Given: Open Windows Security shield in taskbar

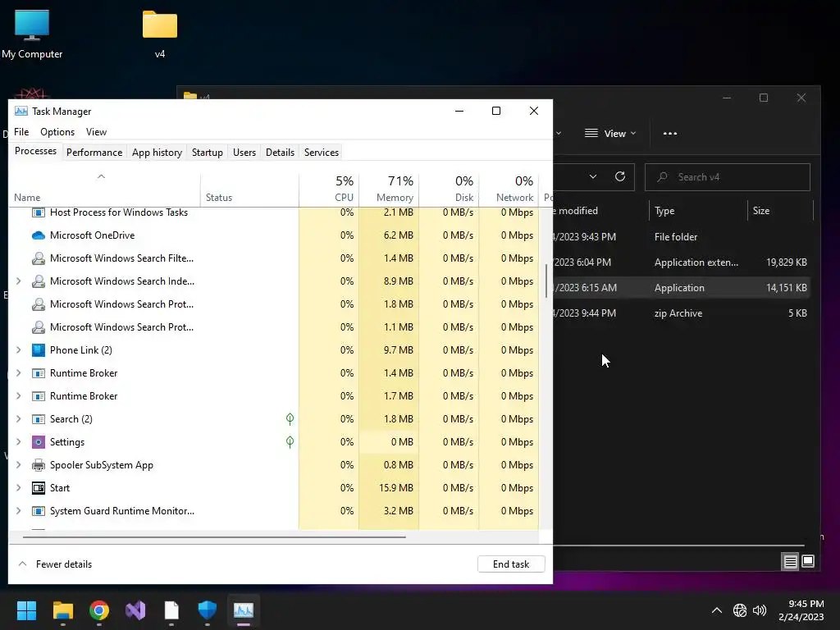Looking at the screenshot, I should [208, 610].
